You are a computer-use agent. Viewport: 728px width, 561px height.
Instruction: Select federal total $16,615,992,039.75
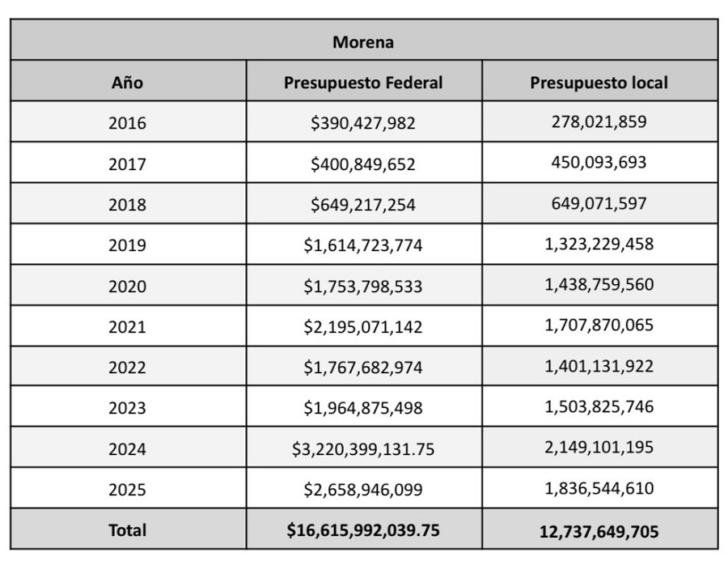[363, 530]
